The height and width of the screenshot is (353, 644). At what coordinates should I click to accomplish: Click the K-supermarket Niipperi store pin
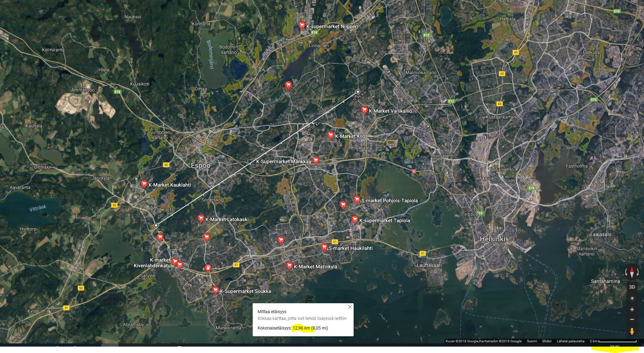coord(301,25)
